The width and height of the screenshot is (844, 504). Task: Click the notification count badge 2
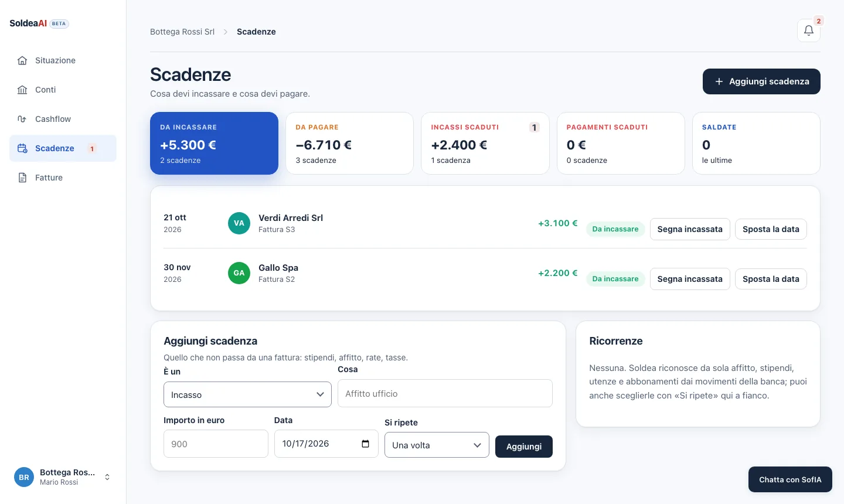point(819,21)
